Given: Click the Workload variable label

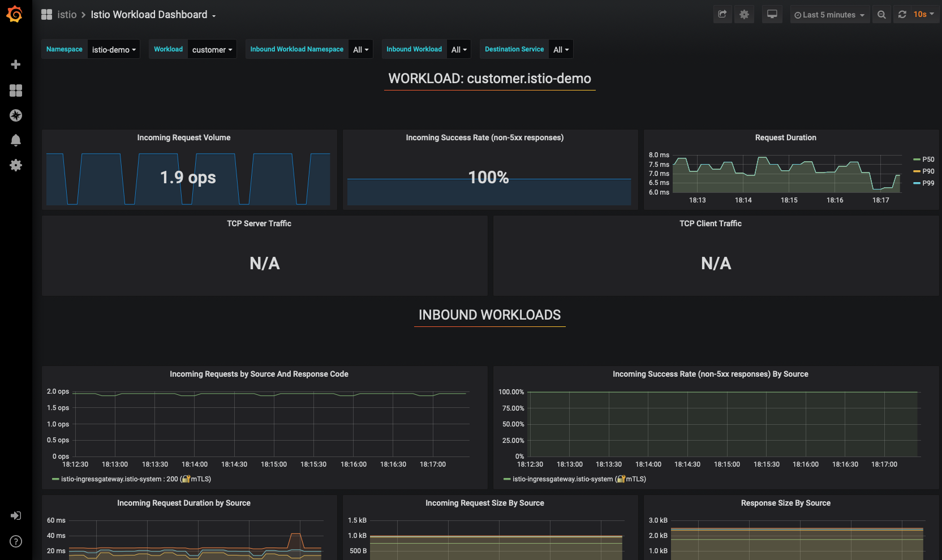Looking at the screenshot, I should (x=169, y=49).
